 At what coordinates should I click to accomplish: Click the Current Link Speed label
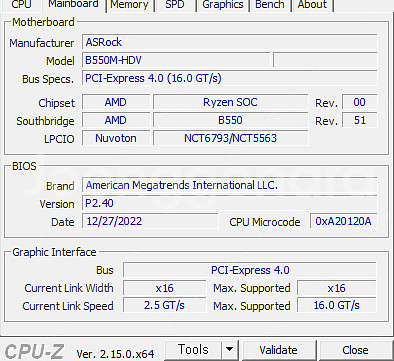pos(68,306)
